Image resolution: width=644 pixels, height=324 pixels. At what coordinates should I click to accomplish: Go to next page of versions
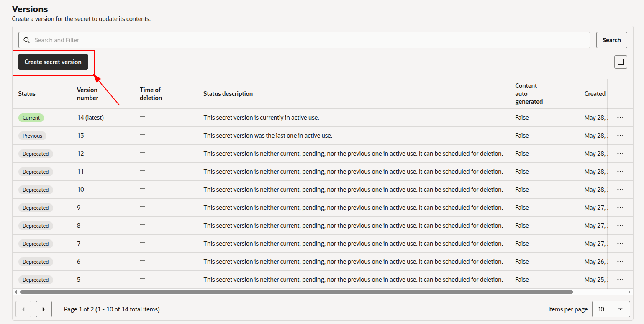point(44,309)
